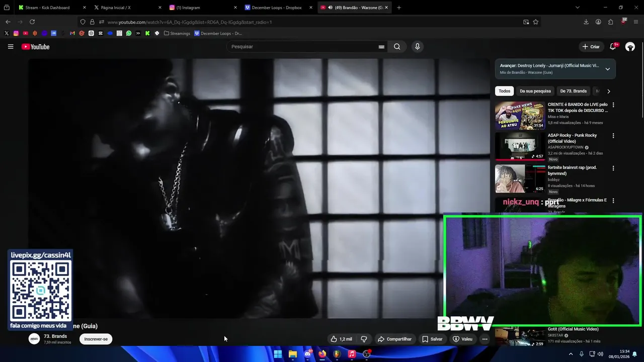Open the Firefox View button left of the tabs

7,8
